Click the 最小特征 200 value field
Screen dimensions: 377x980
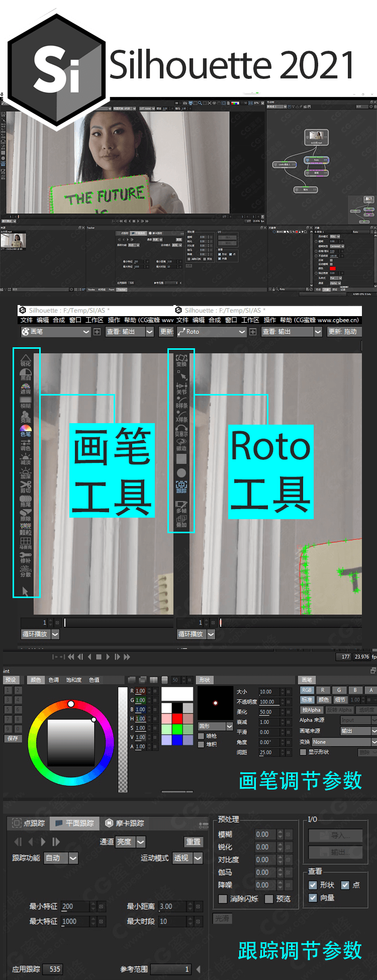click(x=75, y=906)
